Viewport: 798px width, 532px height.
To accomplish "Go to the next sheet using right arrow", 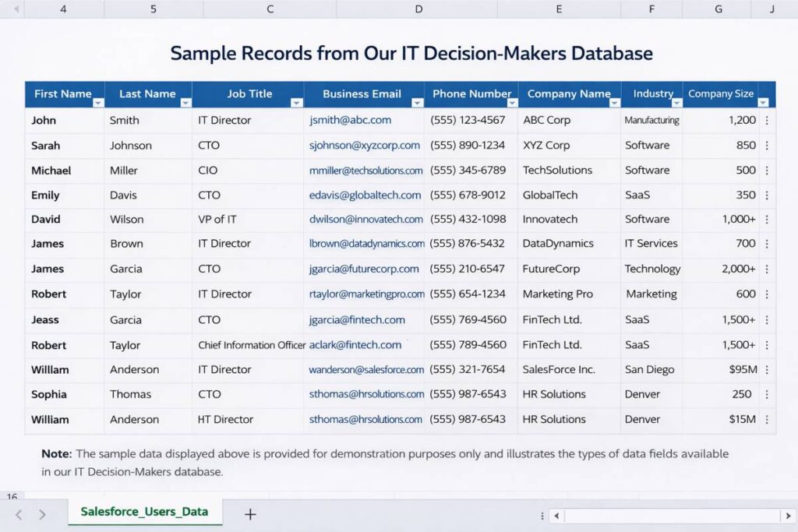I will 42,514.
